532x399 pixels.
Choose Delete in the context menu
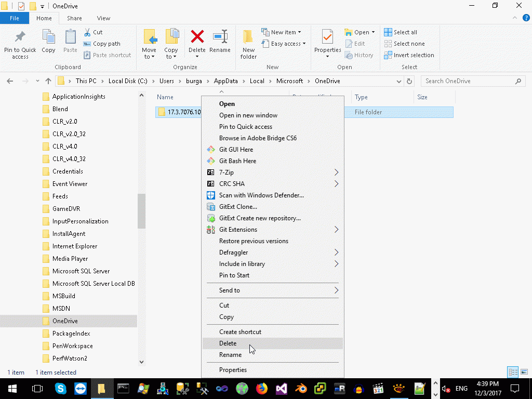tap(272, 343)
